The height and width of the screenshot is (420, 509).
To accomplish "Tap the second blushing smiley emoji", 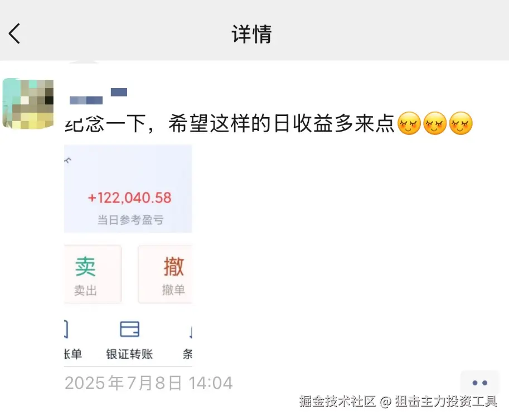I will pyautogui.click(x=435, y=123).
